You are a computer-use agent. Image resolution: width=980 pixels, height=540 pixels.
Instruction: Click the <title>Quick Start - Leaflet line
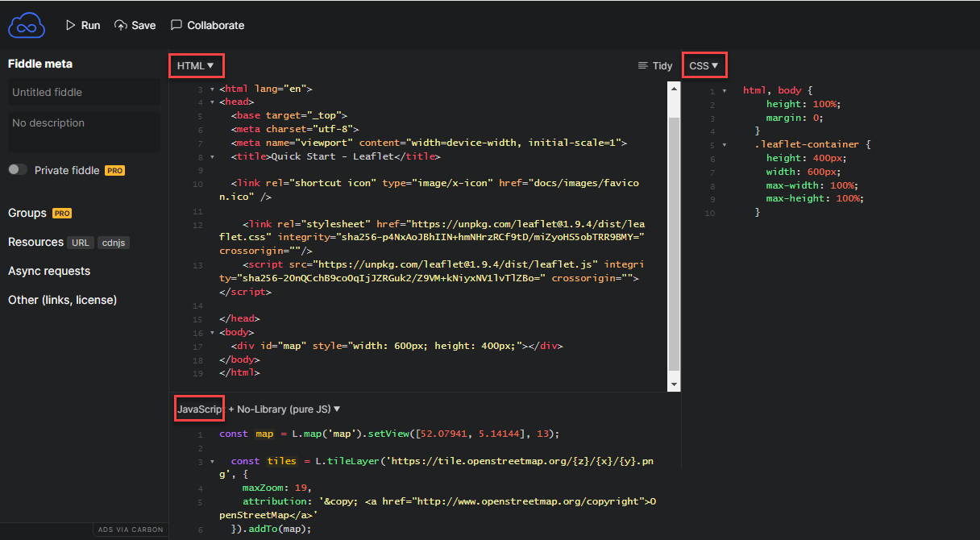pos(335,156)
